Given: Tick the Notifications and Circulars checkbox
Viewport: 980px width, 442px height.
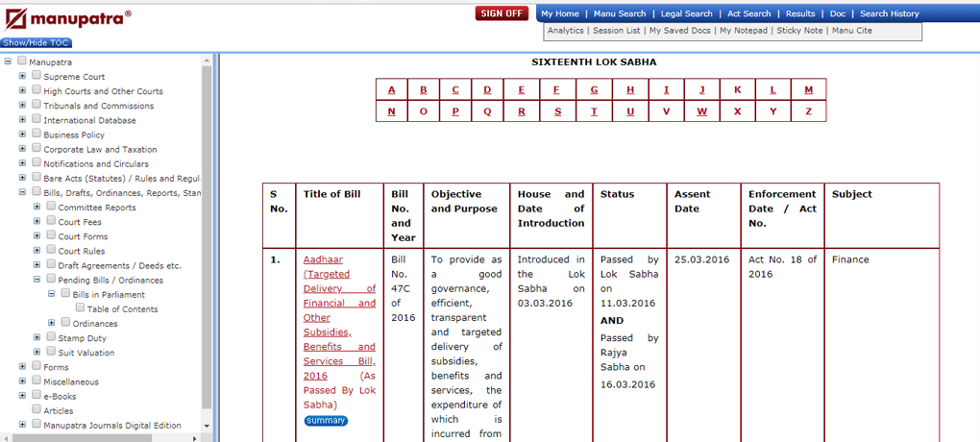Looking at the screenshot, I should click(37, 162).
